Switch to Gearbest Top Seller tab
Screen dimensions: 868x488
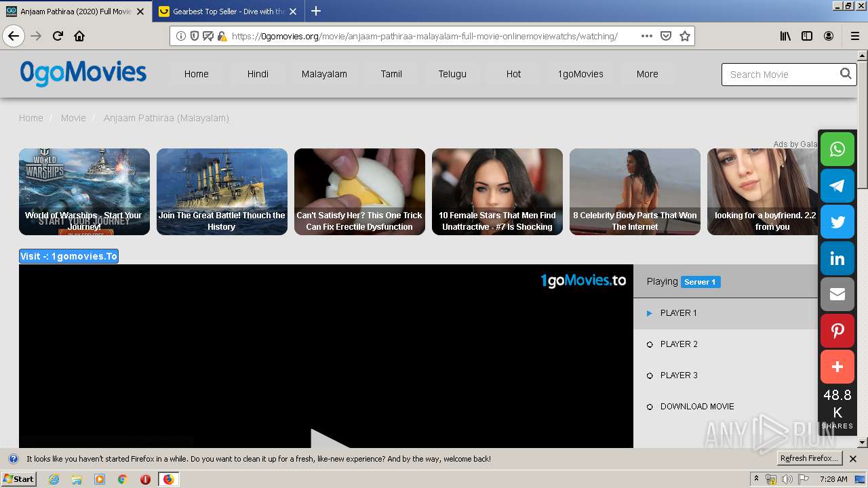(x=227, y=12)
